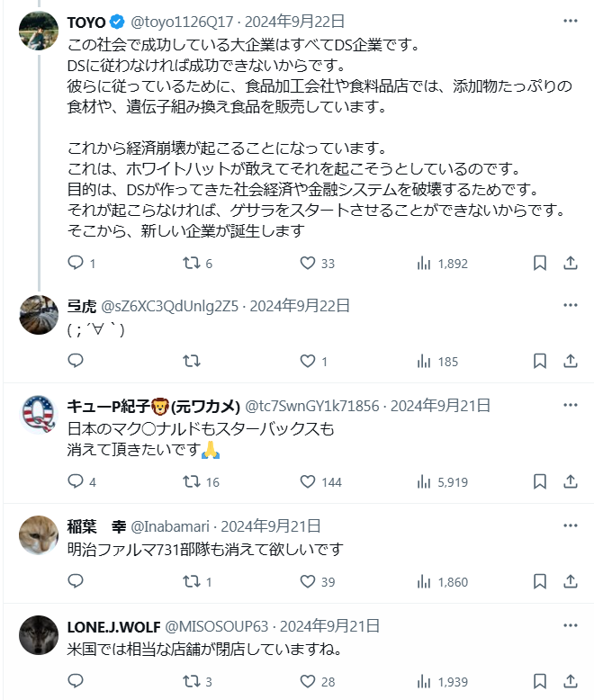Open TOYO's profile avatar
594x700 pixels.
[x=37, y=32]
